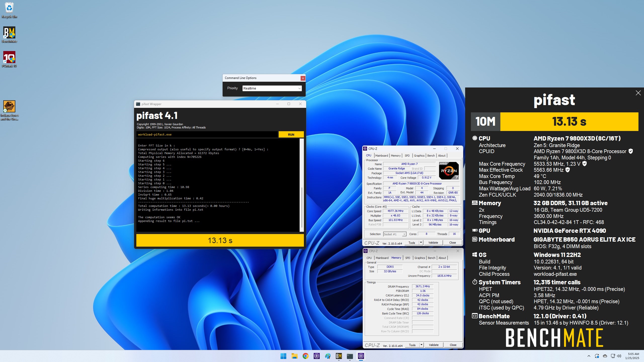The height and width of the screenshot is (362, 644).
Task: Open network settings from the tray icon
Action: (x=613, y=356)
